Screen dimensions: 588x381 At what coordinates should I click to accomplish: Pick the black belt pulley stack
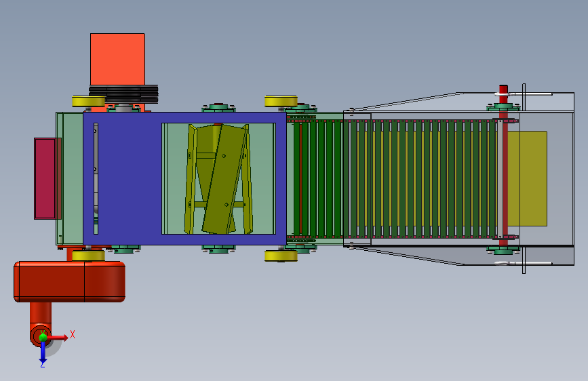coord(123,94)
